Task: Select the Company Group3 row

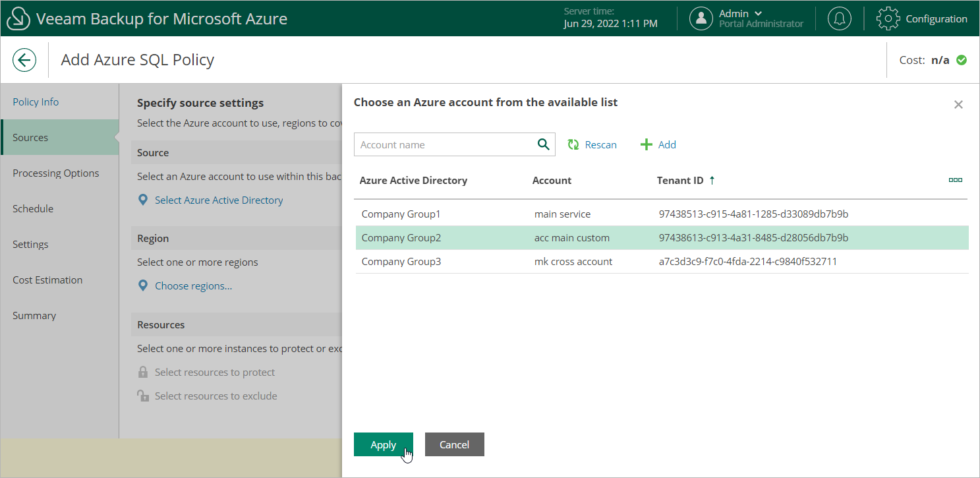Action: (401, 261)
